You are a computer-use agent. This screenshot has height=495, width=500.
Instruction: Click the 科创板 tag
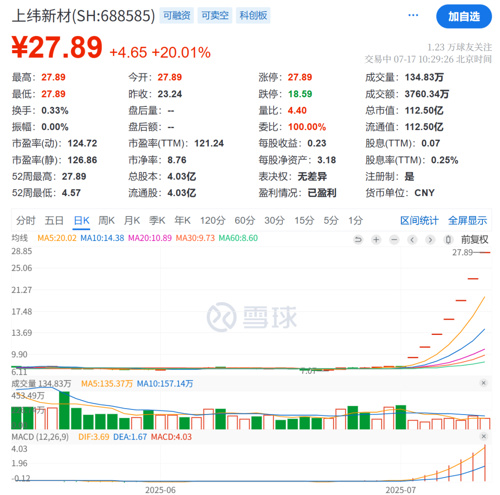point(253,15)
